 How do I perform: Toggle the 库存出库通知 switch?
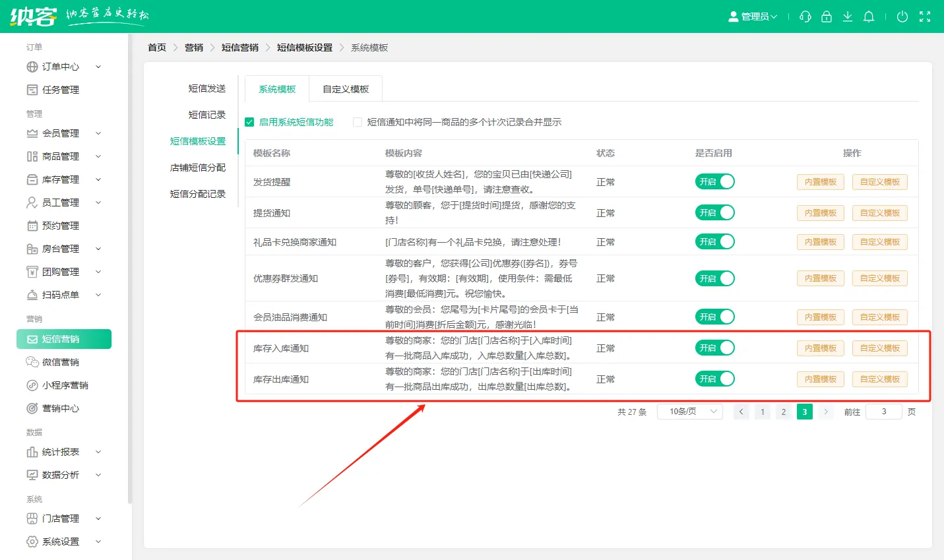(x=714, y=379)
